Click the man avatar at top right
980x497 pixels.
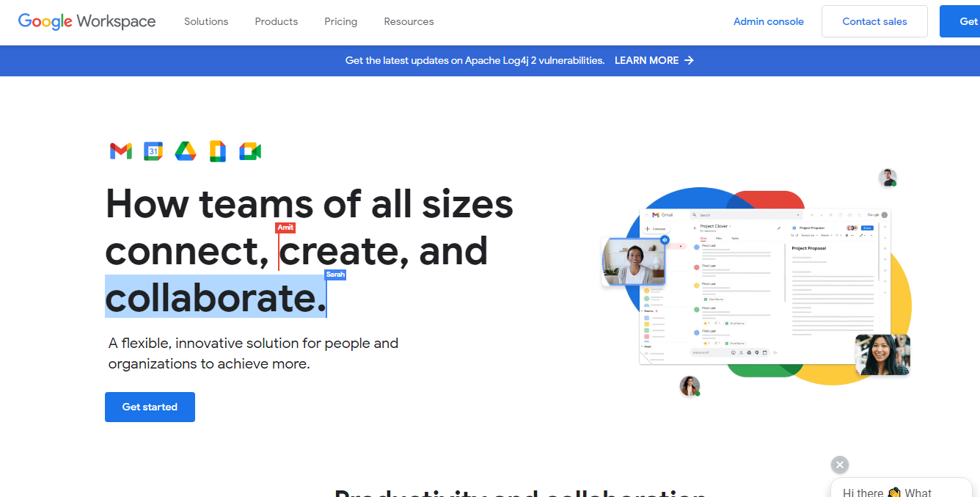coord(888,177)
